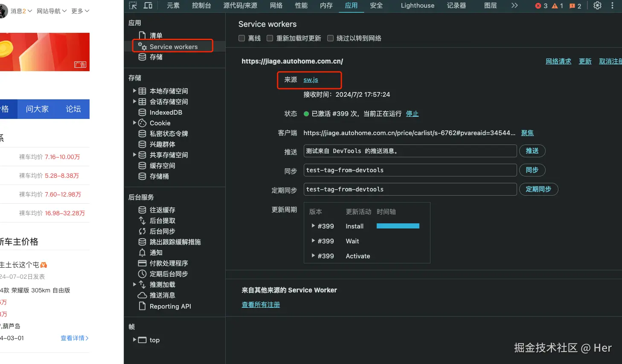Switch to the Lighthouse tab
Viewport: 622px width, 364px height.
tap(418, 6)
